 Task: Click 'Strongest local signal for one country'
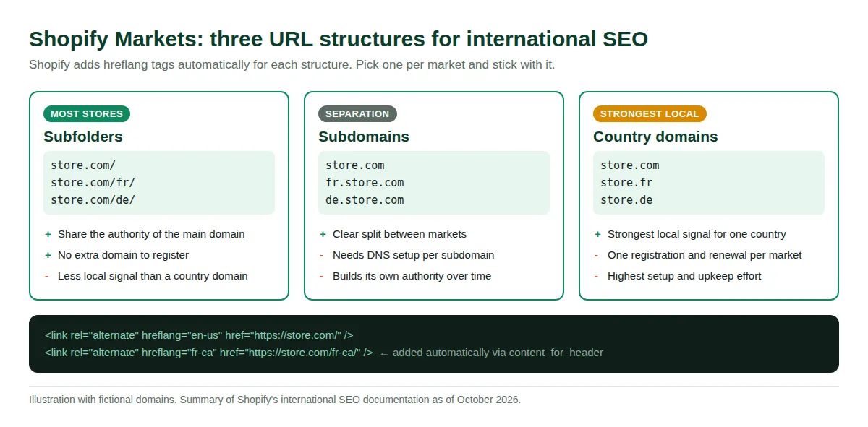click(697, 234)
